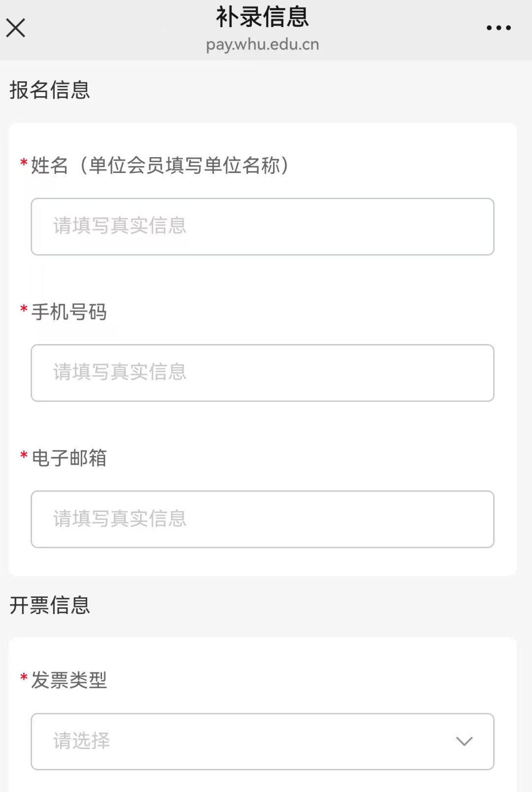Tap the 手机号码 field label

tap(69, 312)
